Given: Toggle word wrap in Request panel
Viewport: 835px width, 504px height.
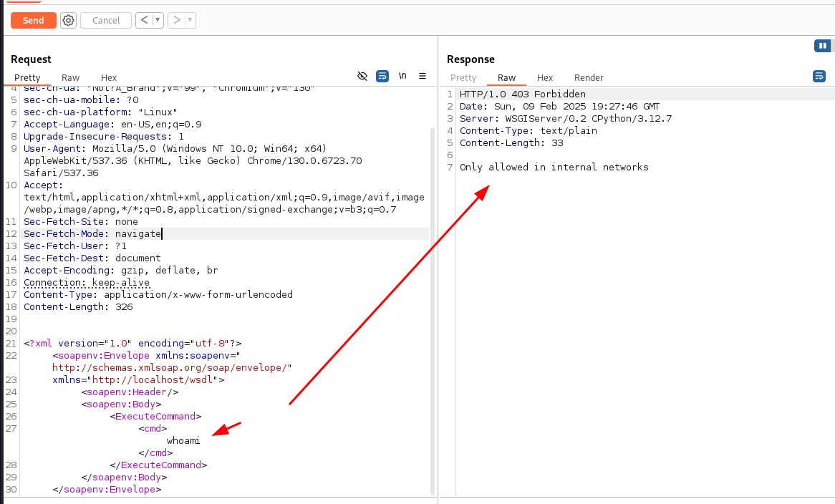Looking at the screenshot, I should point(382,76).
